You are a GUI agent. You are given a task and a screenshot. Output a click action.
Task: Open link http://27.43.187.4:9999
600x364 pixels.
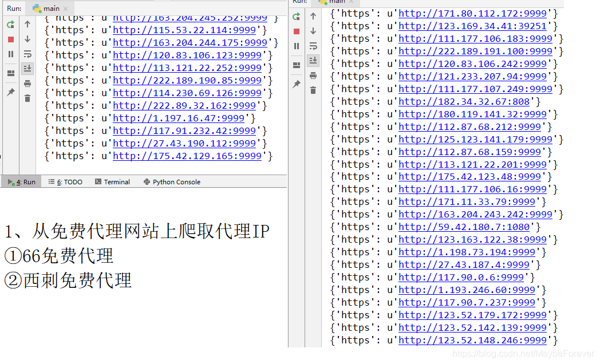[x=464, y=264]
